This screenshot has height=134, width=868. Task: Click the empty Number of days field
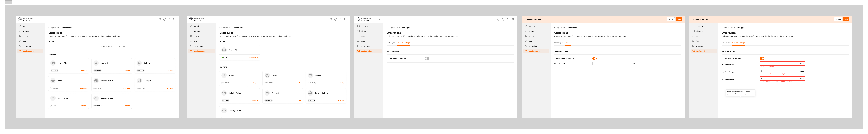point(782,64)
